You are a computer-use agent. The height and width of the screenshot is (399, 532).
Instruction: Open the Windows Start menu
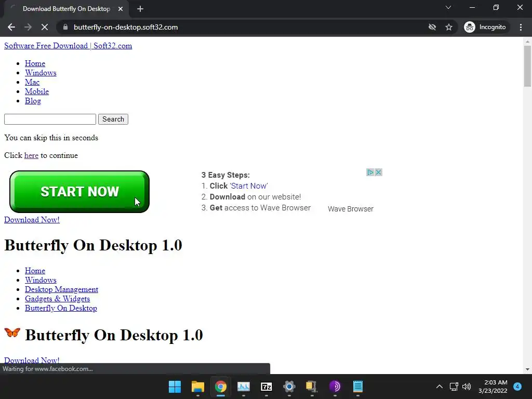coord(175,387)
